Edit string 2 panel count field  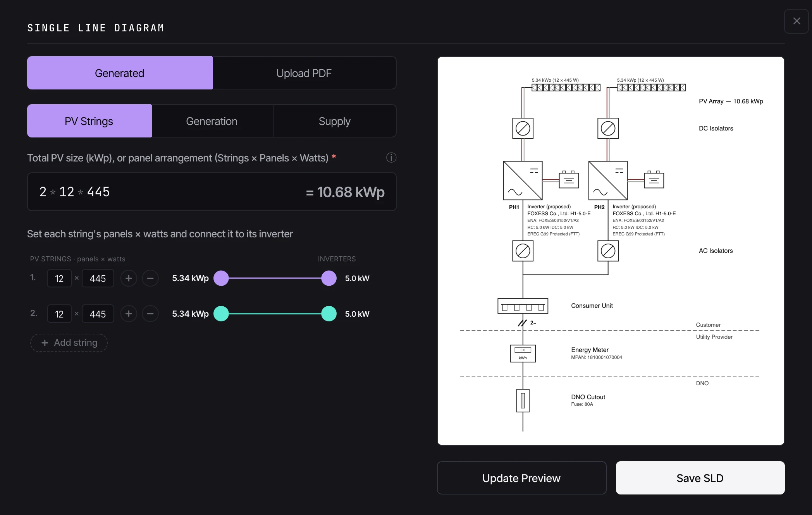click(x=59, y=314)
